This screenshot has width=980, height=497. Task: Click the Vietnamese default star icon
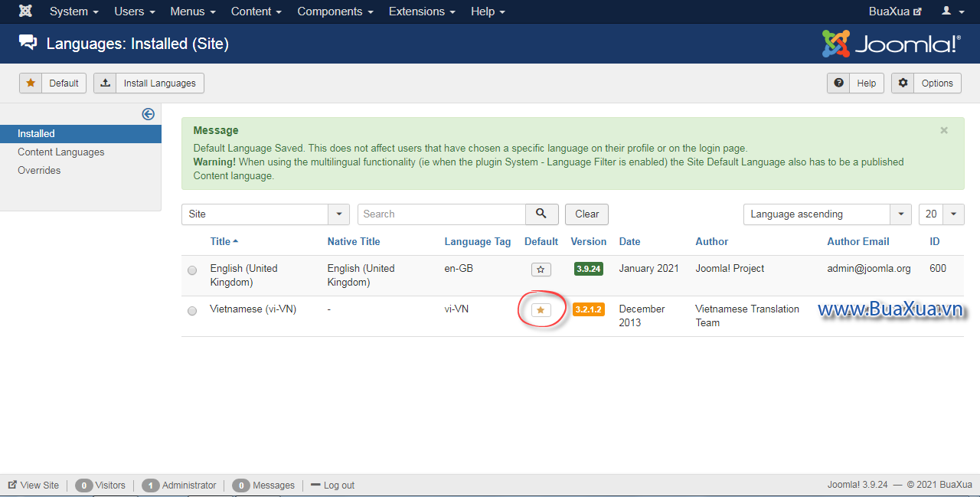[541, 310]
